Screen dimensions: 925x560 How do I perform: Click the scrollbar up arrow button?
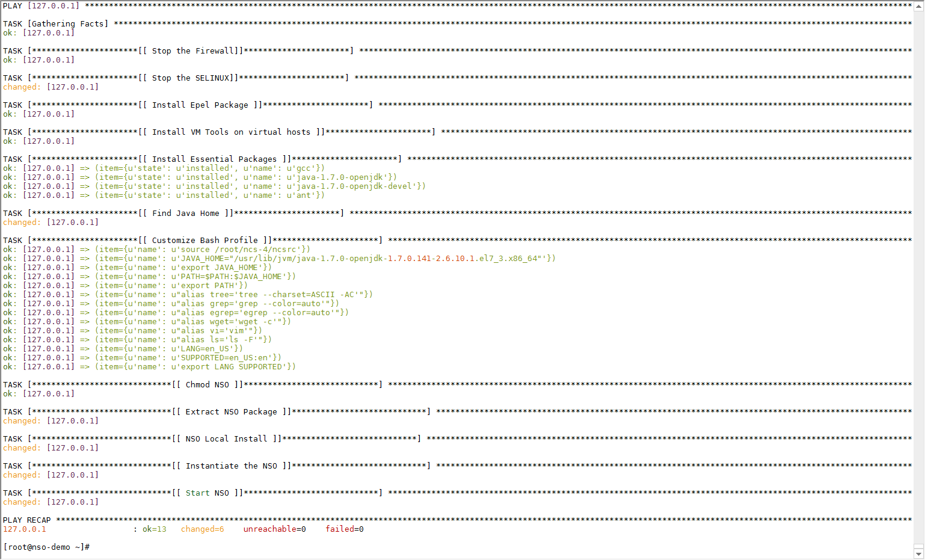918,4
